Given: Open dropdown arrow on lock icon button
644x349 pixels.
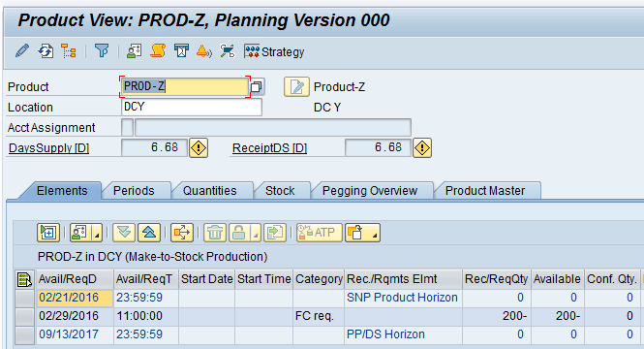Looking at the screenshot, I should pyautogui.click(x=256, y=233).
